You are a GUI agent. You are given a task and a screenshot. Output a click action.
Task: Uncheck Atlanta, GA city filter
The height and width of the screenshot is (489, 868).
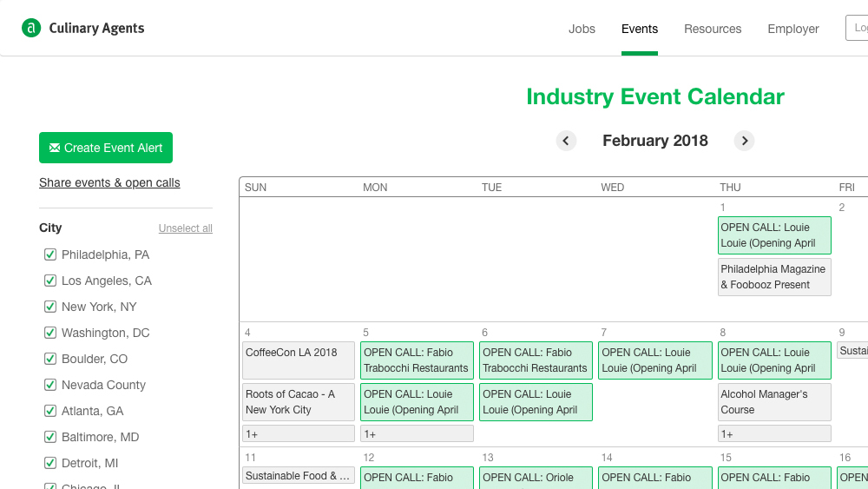pos(50,411)
